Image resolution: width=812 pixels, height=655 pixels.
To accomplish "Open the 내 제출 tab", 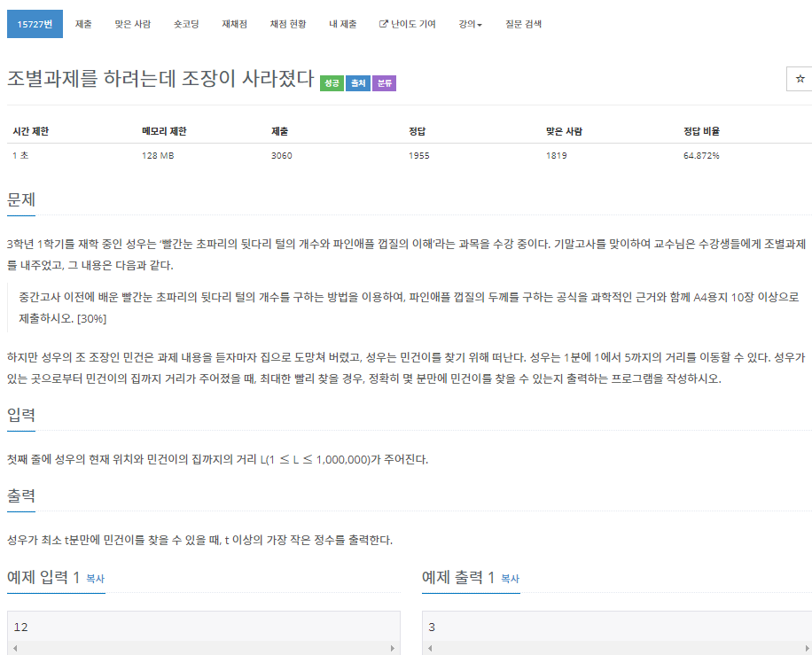I will pyautogui.click(x=343, y=24).
